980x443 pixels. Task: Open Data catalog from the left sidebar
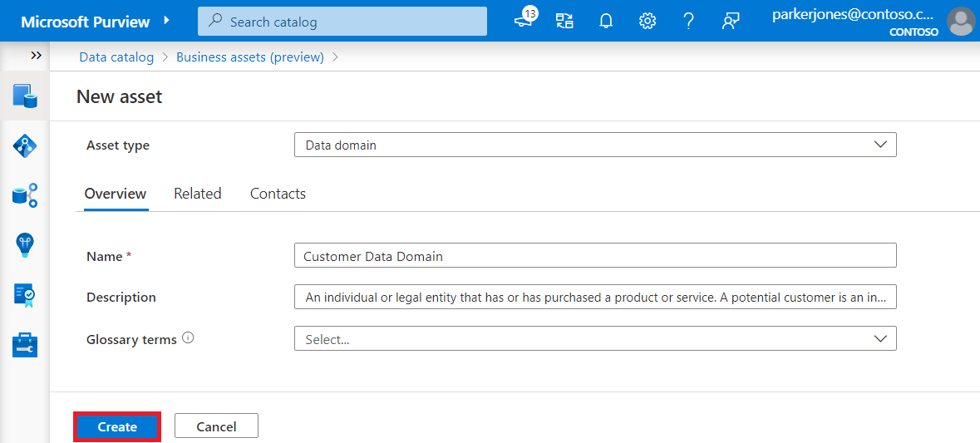(25, 96)
